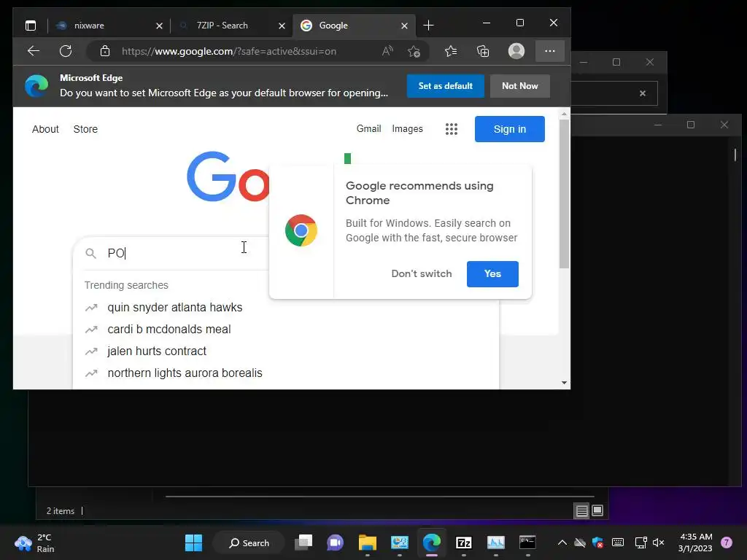Open the Windows Start button
Screen dimensions: 747x560
pos(193,542)
